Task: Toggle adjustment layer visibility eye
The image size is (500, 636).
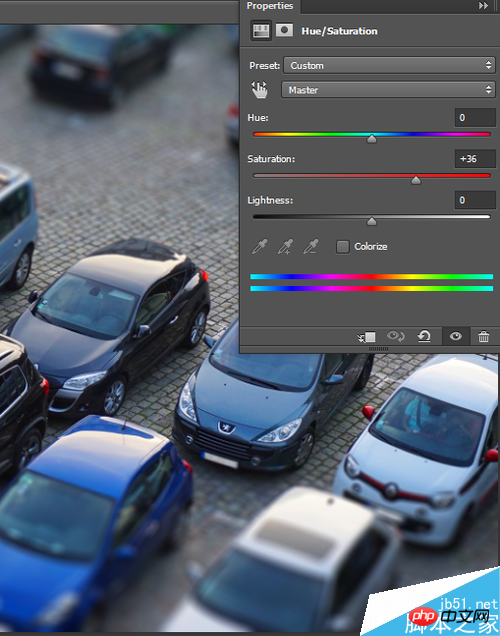Action: tap(456, 336)
